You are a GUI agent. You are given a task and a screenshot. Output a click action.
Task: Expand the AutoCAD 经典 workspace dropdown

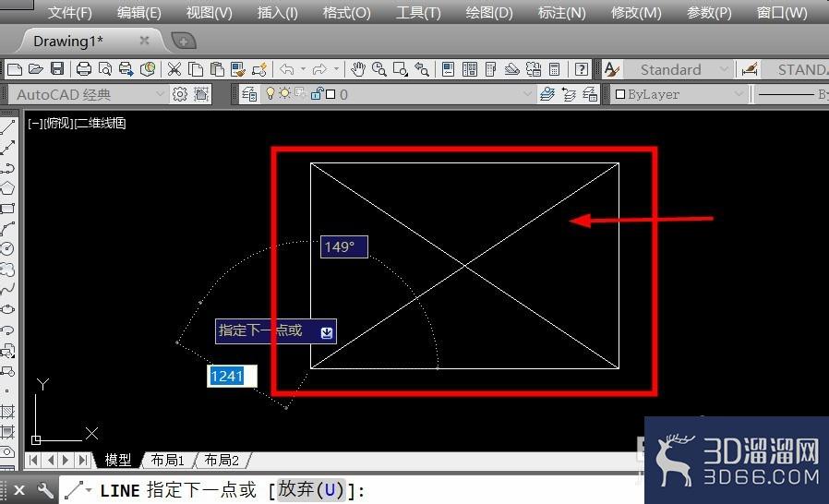pos(160,94)
